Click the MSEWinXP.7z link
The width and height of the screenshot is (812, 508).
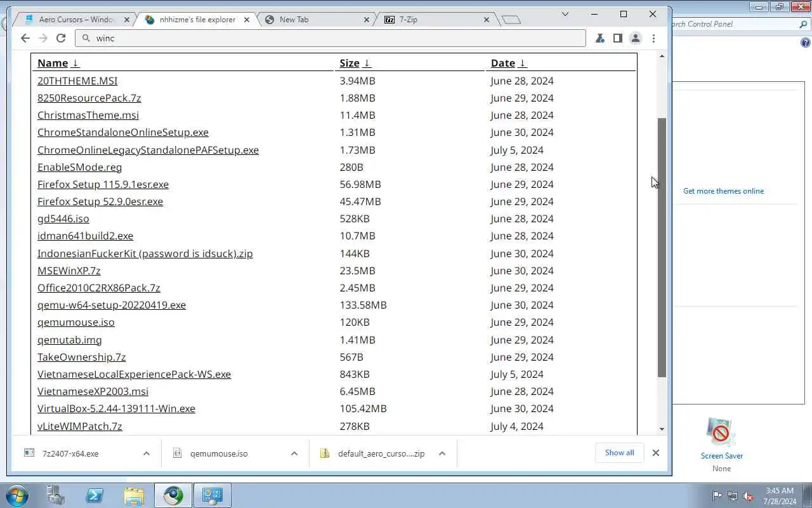[x=69, y=271]
